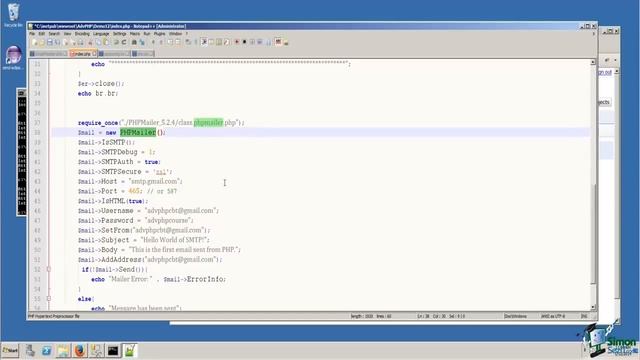Click the Print toolbar icon
Screen dimensions: 640x360
coord(81,42)
